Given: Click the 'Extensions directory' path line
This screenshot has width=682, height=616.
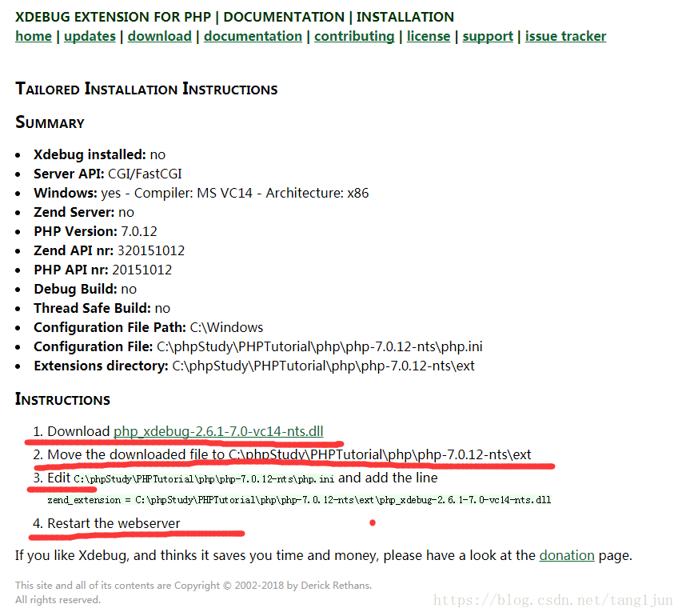Looking at the screenshot, I should click(254, 366).
